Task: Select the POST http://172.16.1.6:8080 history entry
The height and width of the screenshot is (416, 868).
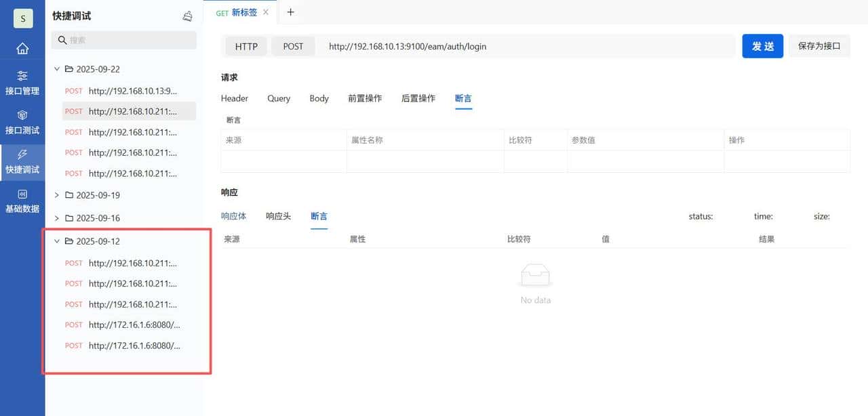Action: pyautogui.click(x=133, y=325)
